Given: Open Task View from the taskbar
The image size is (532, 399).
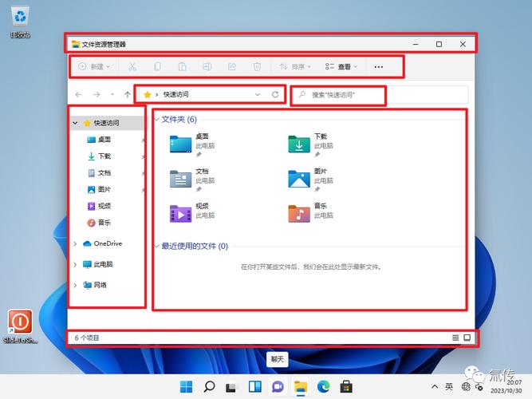Looking at the screenshot, I should coord(232,387).
